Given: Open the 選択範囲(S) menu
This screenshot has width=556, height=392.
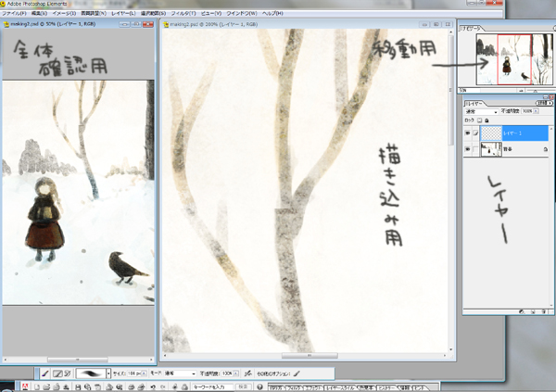Looking at the screenshot, I should point(153,14).
